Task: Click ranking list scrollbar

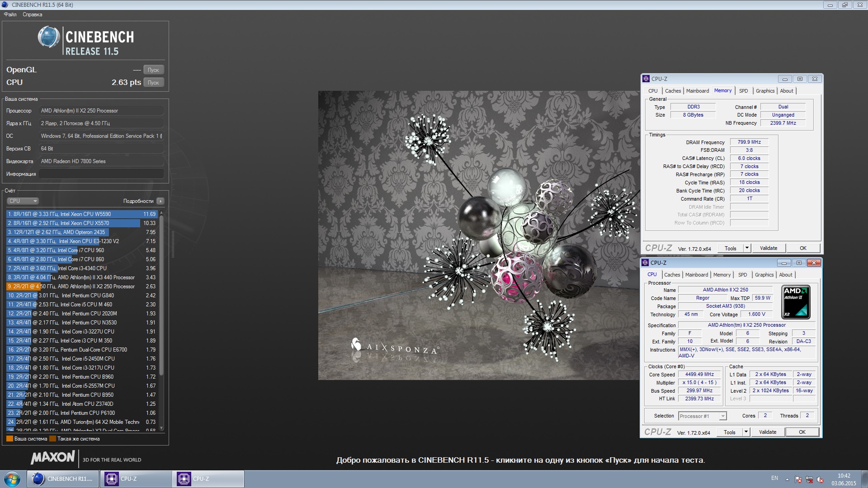Action: point(161,296)
